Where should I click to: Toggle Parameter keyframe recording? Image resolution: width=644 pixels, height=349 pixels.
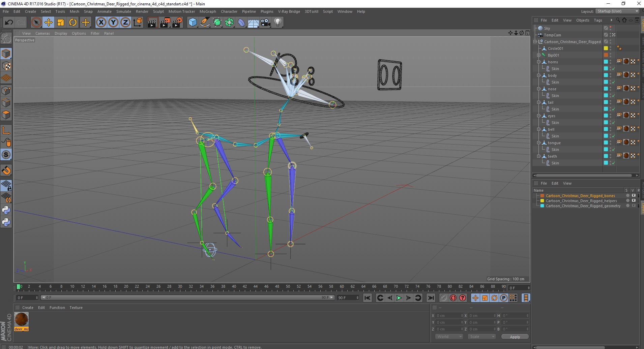click(504, 298)
